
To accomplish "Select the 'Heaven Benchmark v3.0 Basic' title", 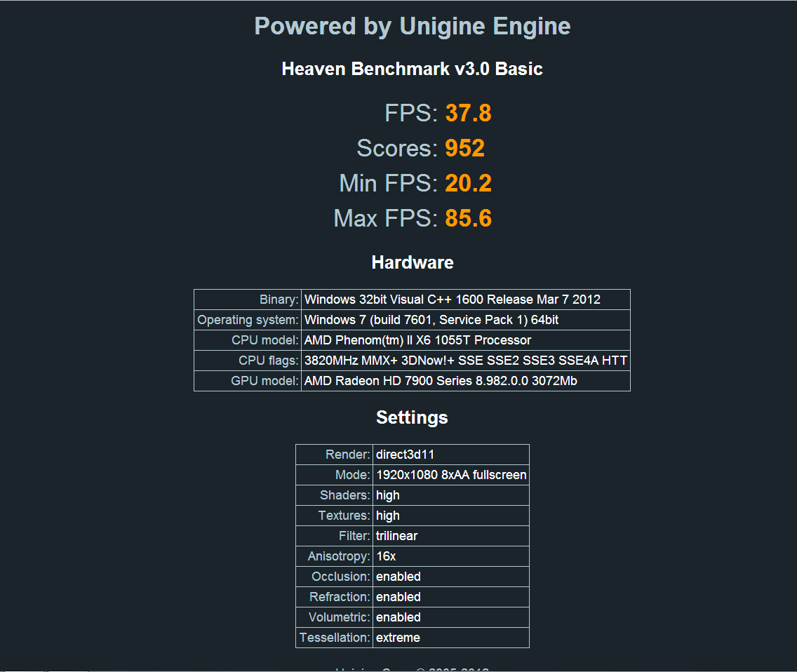I will [413, 69].
